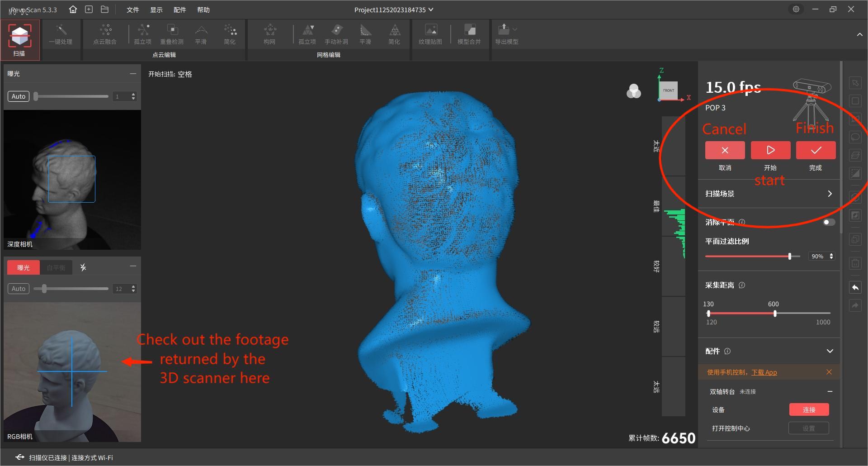Click point cloud fusion (点云融合)
The height and width of the screenshot is (466, 868).
105,35
